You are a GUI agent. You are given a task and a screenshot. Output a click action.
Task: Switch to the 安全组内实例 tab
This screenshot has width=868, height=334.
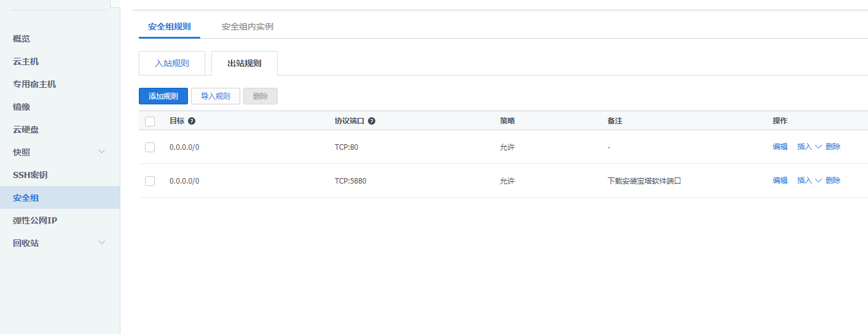(x=247, y=27)
